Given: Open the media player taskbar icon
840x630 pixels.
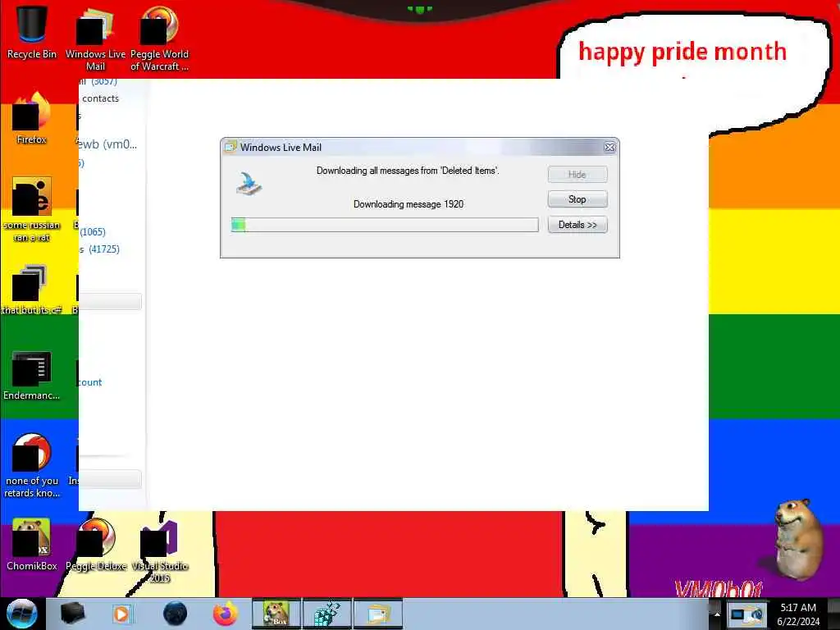Looking at the screenshot, I should pos(121,614).
